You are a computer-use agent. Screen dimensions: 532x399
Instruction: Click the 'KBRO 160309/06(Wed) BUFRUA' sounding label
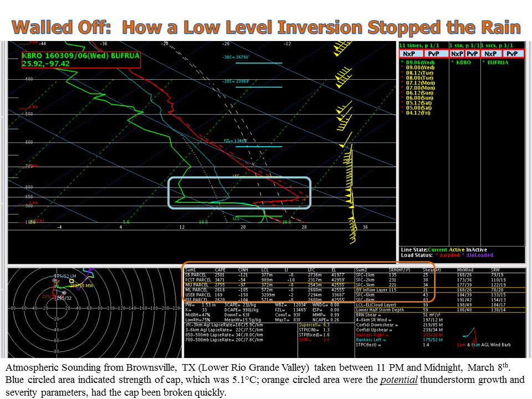point(81,55)
